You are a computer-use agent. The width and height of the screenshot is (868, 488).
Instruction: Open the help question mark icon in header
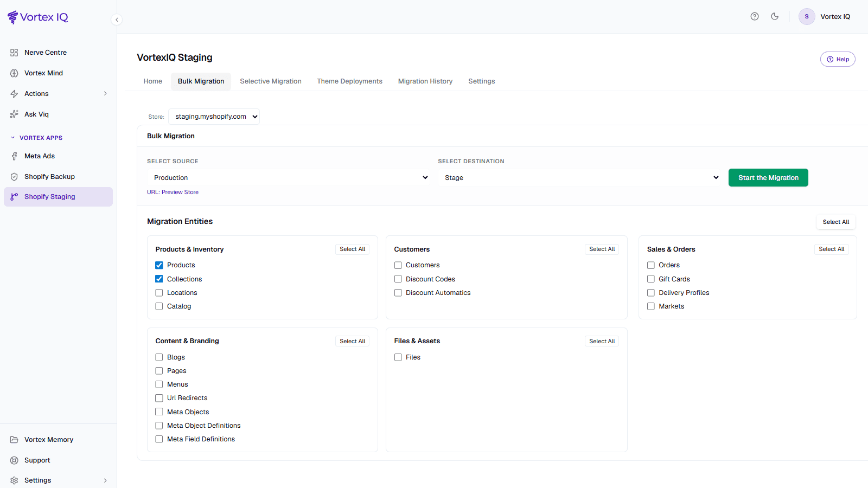(755, 16)
